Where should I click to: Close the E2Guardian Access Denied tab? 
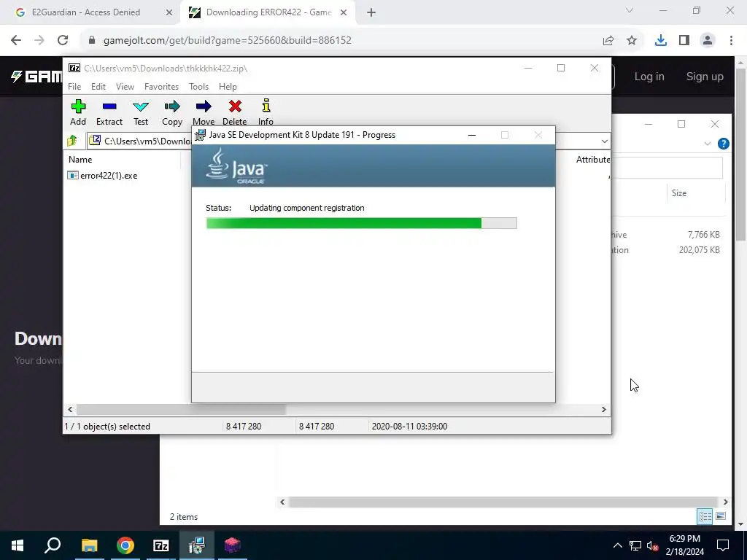click(x=169, y=13)
